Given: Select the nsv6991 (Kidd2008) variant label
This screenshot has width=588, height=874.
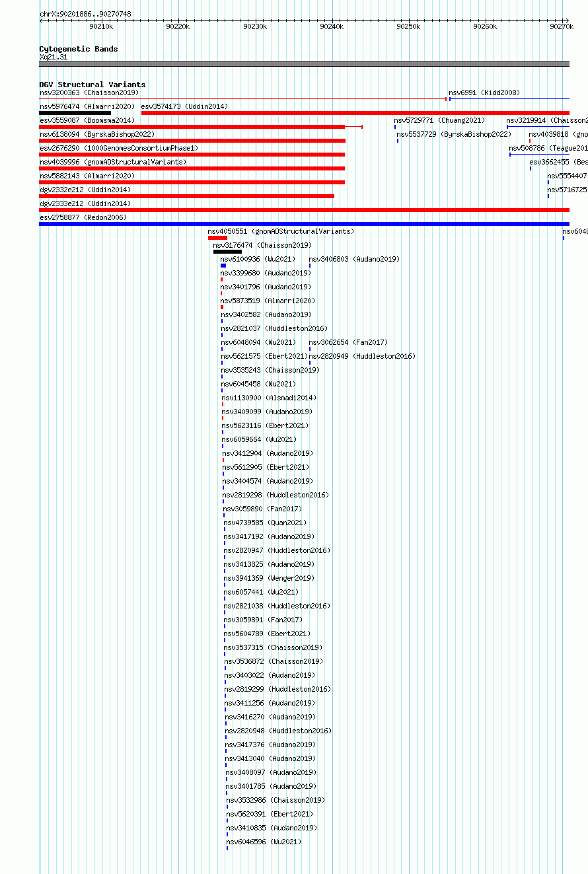Looking at the screenshot, I should click(484, 92).
